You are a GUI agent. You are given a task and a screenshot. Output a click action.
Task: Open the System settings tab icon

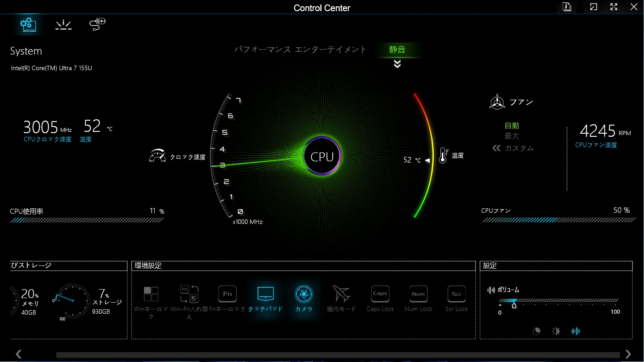click(x=28, y=25)
